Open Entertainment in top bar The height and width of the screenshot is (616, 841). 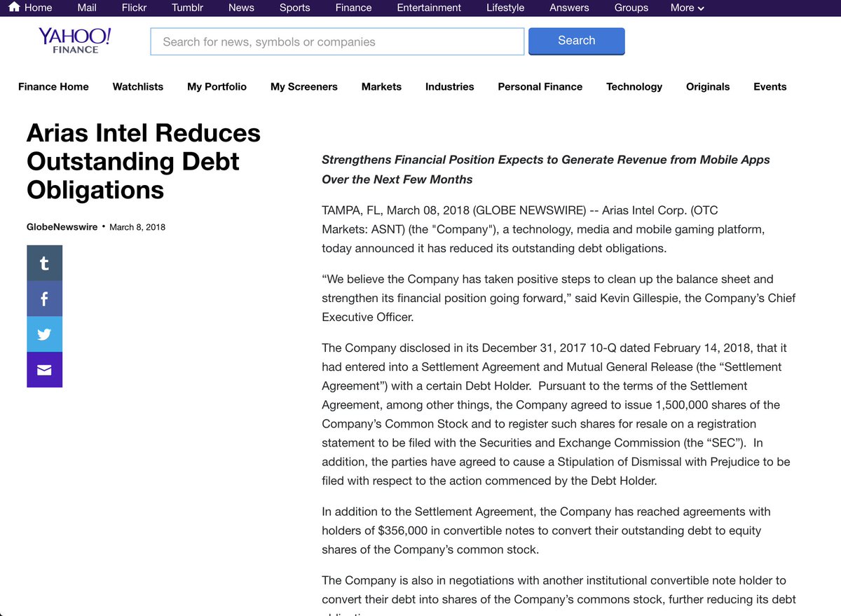[x=429, y=8]
